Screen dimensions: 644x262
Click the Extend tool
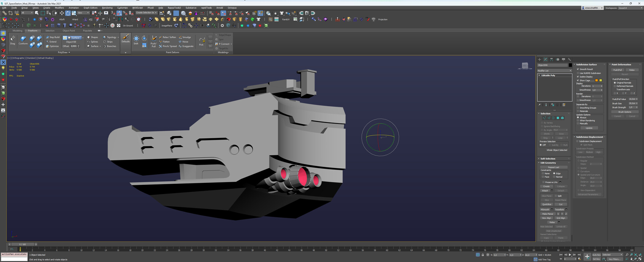(x=51, y=42)
